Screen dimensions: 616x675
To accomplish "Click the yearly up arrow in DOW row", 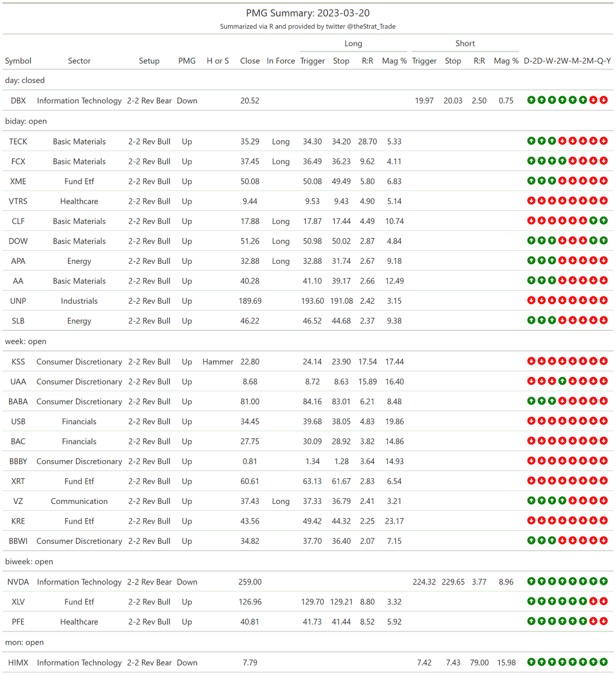I will (x=604, y=241).
